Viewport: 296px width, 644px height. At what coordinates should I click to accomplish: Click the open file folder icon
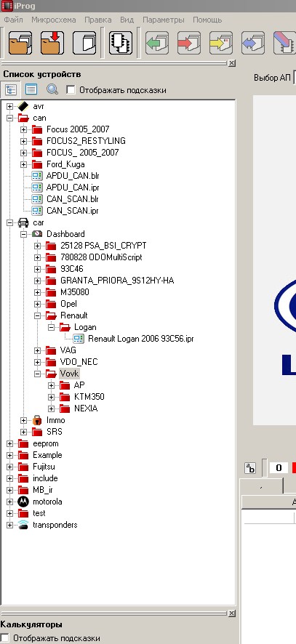[x=20, y=43]
